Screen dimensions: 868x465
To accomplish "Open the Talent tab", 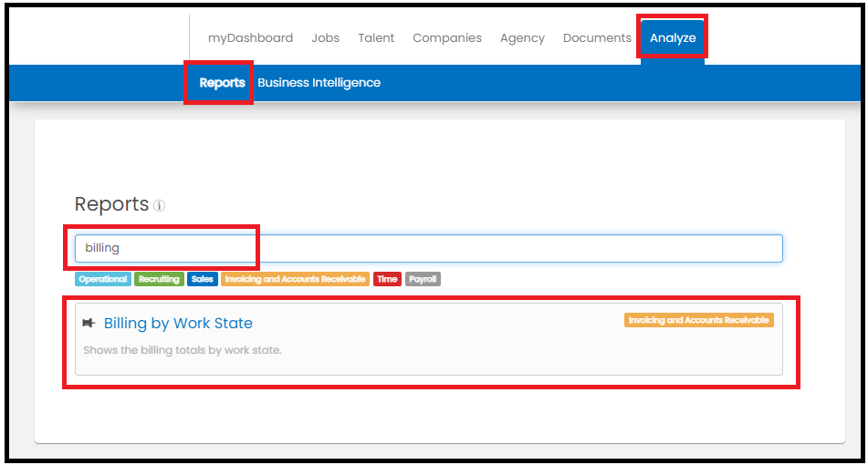I will coord(376,38).
